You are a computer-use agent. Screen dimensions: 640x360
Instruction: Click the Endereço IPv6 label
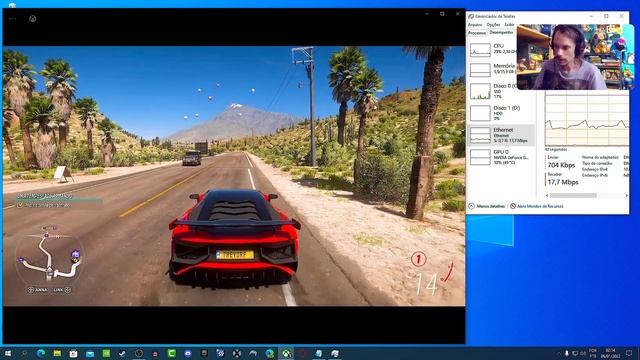[595, 175]
